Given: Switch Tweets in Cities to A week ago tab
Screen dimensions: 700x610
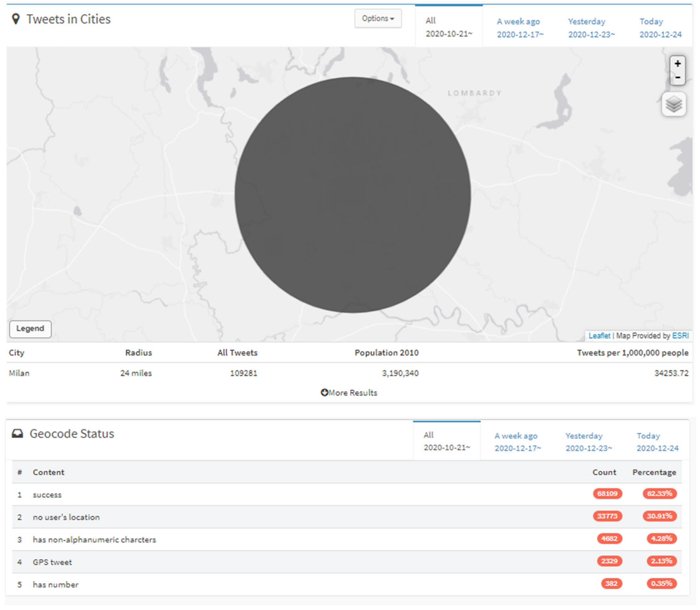Looking at the screenshot, I should (519, 28).
